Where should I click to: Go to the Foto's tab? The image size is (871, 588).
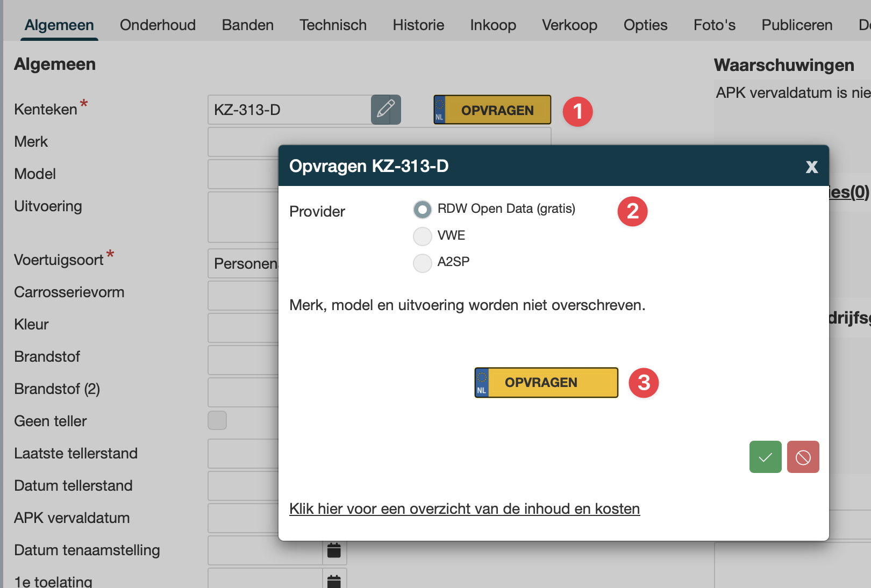pos(714,25)
